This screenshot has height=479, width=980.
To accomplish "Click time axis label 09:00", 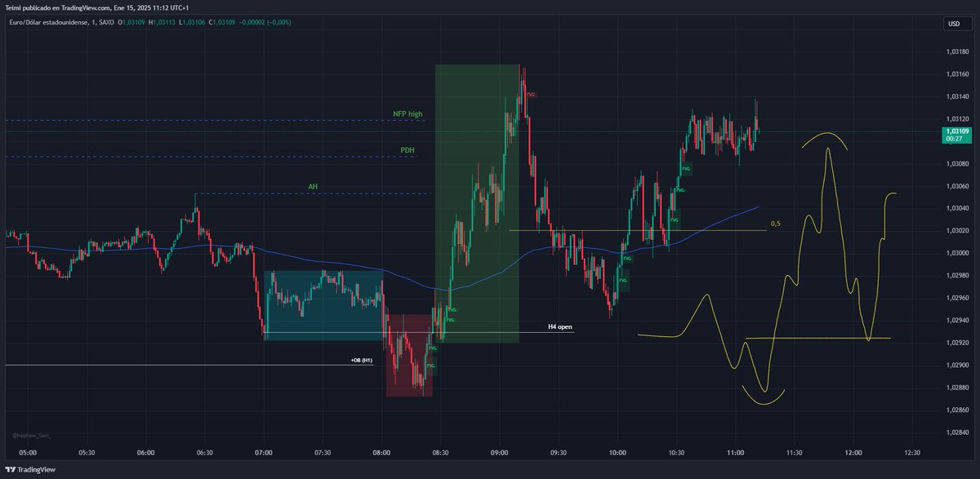I will (500, 452).
